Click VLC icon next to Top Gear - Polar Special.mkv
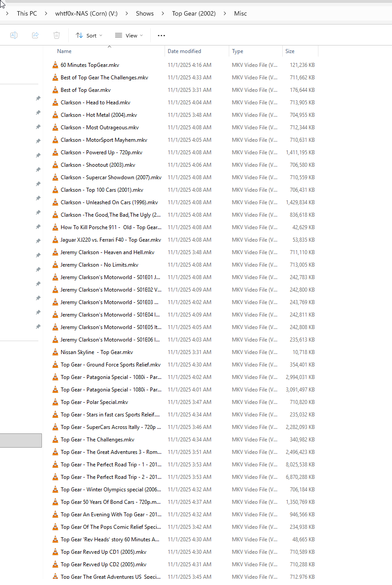392x585 pixels. point(55,402)
